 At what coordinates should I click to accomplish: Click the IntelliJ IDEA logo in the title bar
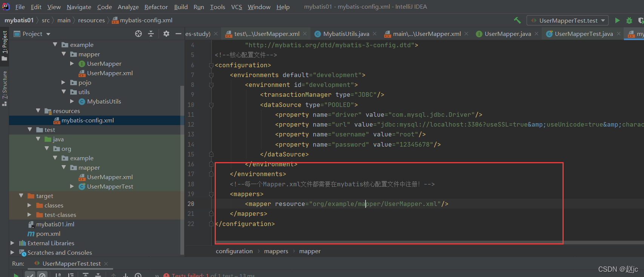[x=6, y=6]
